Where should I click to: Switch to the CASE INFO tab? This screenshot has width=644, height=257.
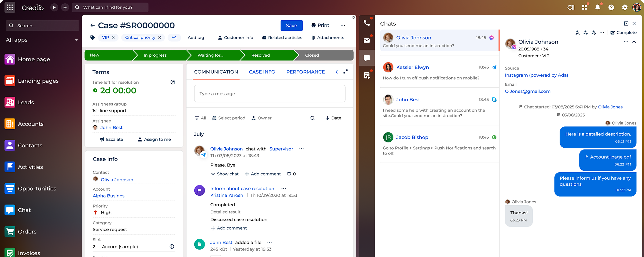262,72
